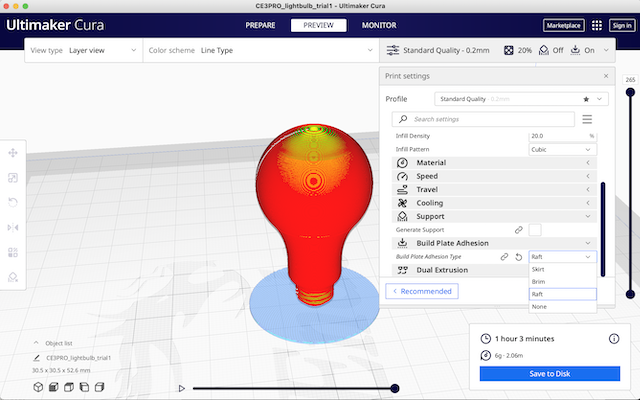Switch to 3D perspective view cube icon
Screen dimensions: 640x400
(38, 387)
